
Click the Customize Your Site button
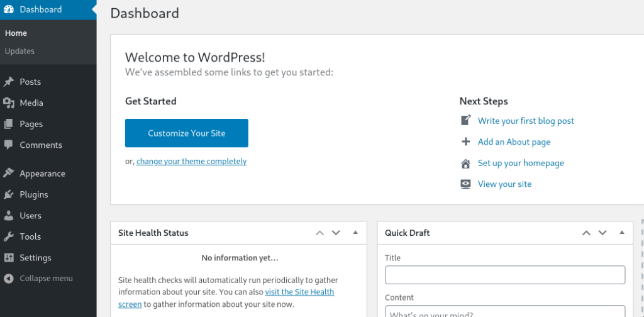tap(186, 133)
